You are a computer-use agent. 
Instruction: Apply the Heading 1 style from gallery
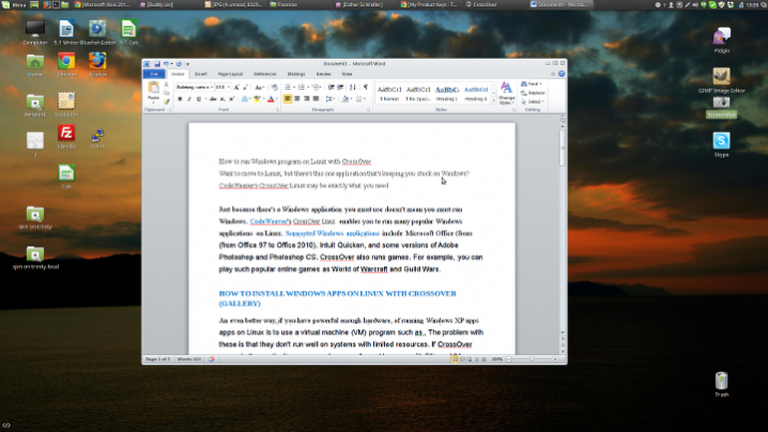click(x=447, y=91)
